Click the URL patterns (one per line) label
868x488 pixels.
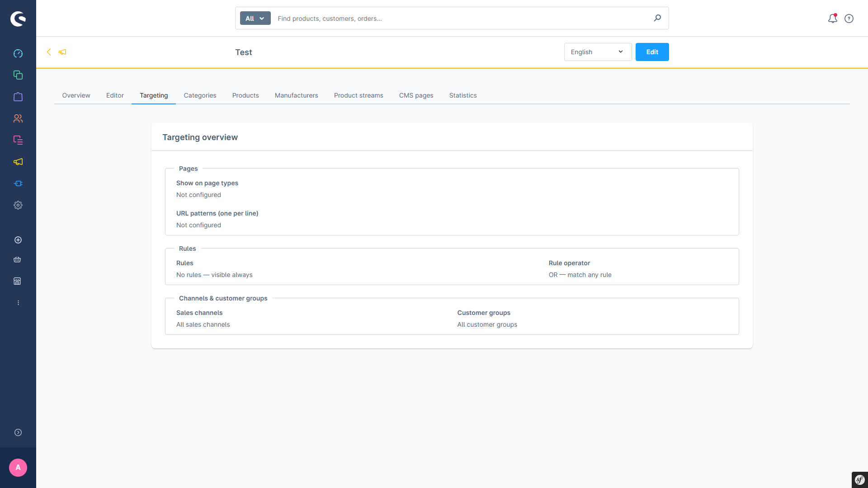(x=217, y=213)
